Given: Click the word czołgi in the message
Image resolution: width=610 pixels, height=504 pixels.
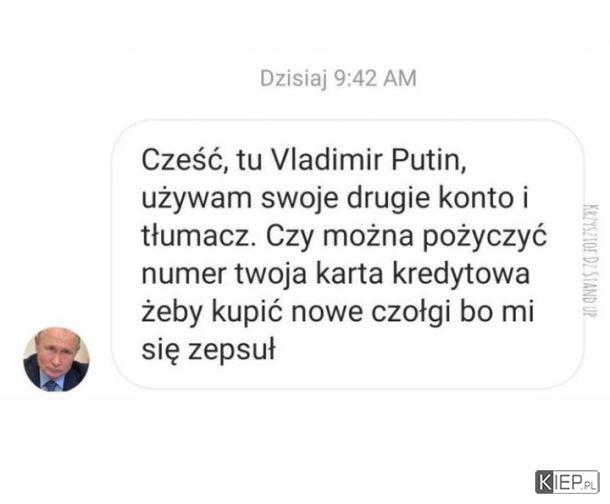Looking at the screenshot, I should [x=411, y=313].
